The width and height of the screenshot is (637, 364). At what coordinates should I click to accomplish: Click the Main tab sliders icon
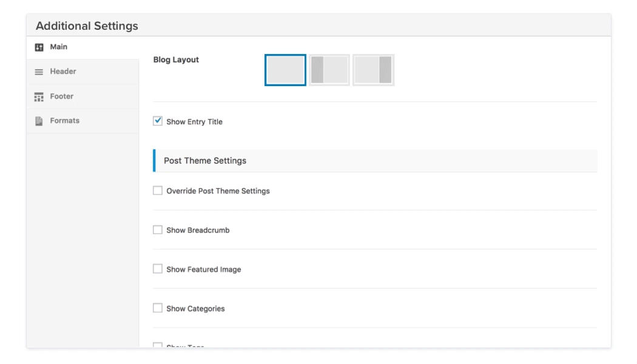[39, 47]
